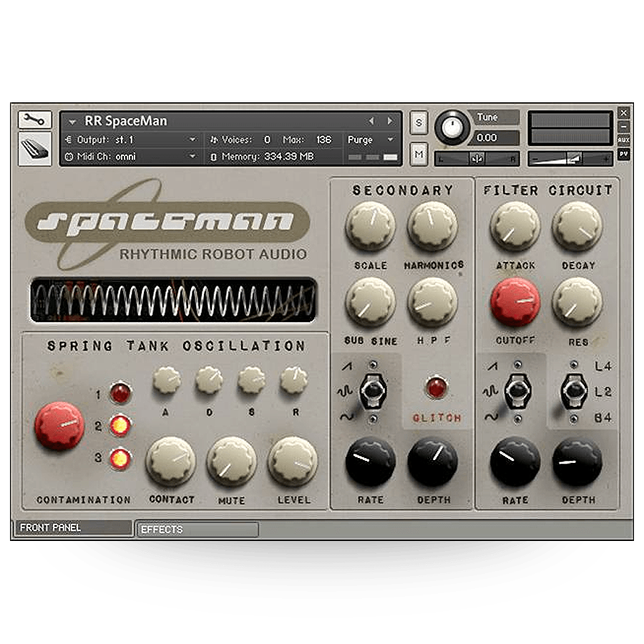Flip the Filter Circuit LFO waveform switch
Viewport: 644px width, 644px height.
point(517,391)
